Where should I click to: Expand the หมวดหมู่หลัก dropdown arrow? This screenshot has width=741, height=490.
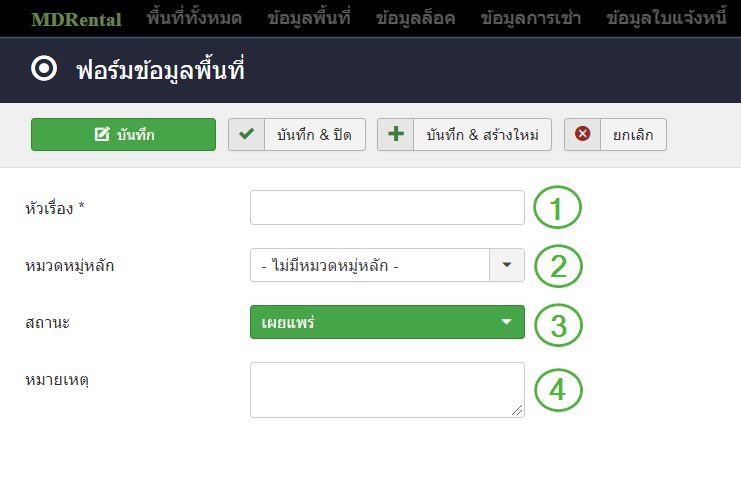pos(507,265)
